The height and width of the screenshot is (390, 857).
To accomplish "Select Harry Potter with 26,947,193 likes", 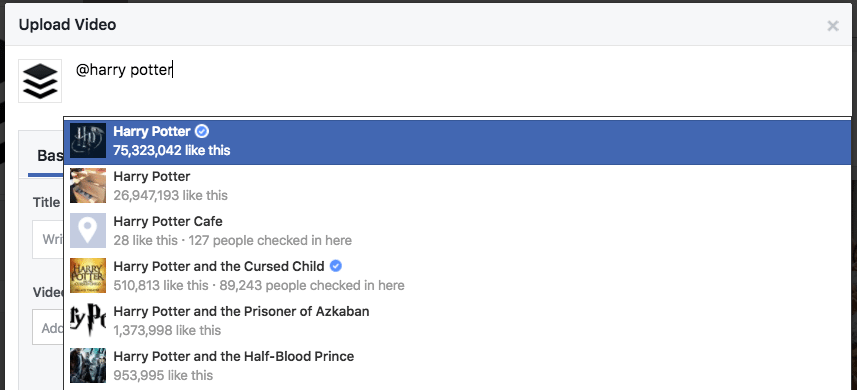I will coord(457,186).
